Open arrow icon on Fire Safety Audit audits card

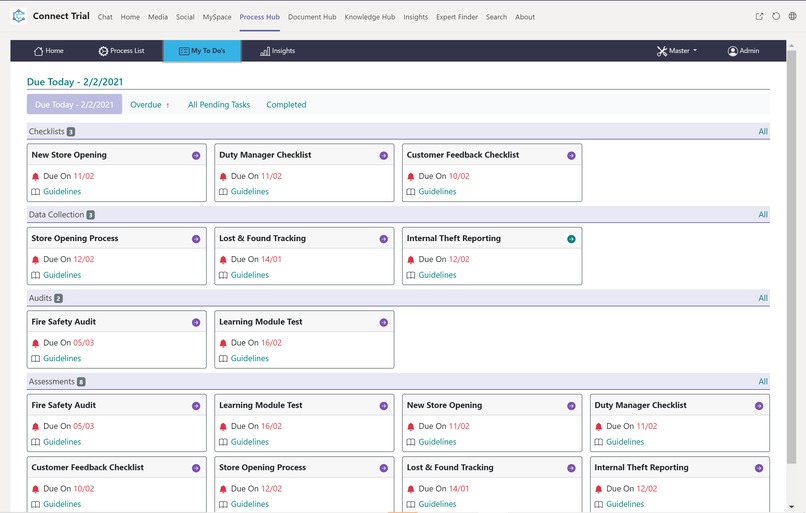point(196,322)
